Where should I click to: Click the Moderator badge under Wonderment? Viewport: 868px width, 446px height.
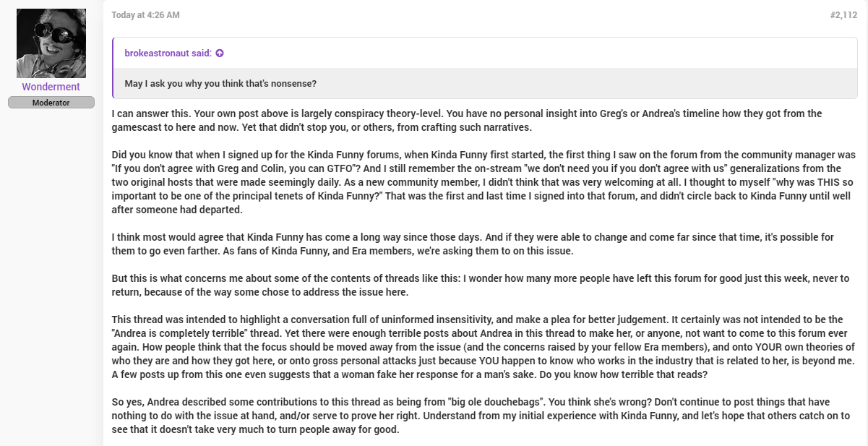51,103
